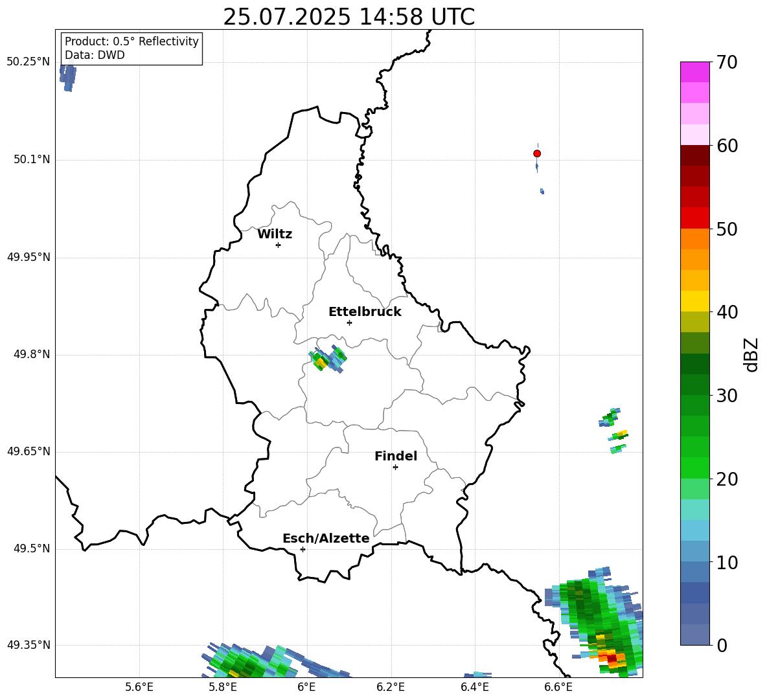Click the 49.35°N latitude label
The width and height of the screenshot is (767, 700).
pyautogui.click(x=29, y=645)
